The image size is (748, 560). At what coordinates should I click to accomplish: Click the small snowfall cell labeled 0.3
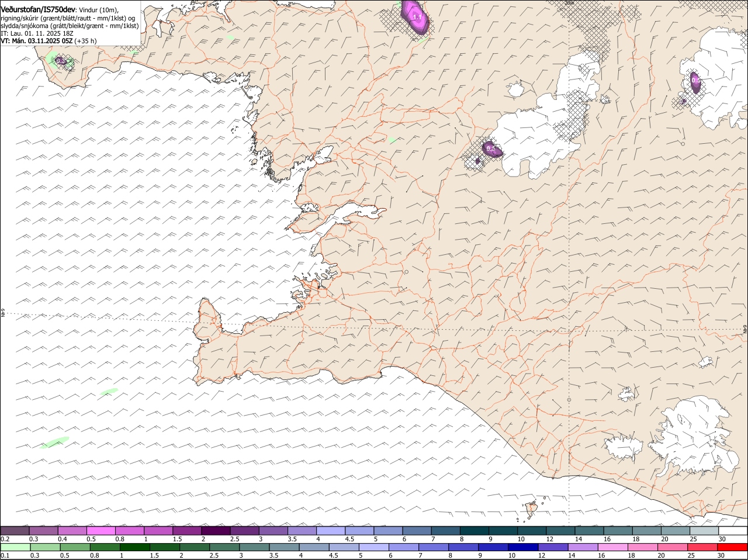tap(60, 60)
